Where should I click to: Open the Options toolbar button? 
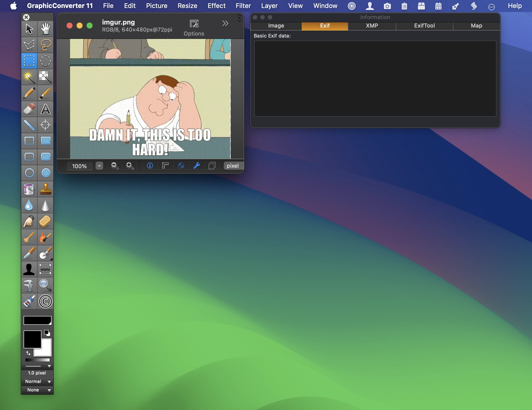194,28
